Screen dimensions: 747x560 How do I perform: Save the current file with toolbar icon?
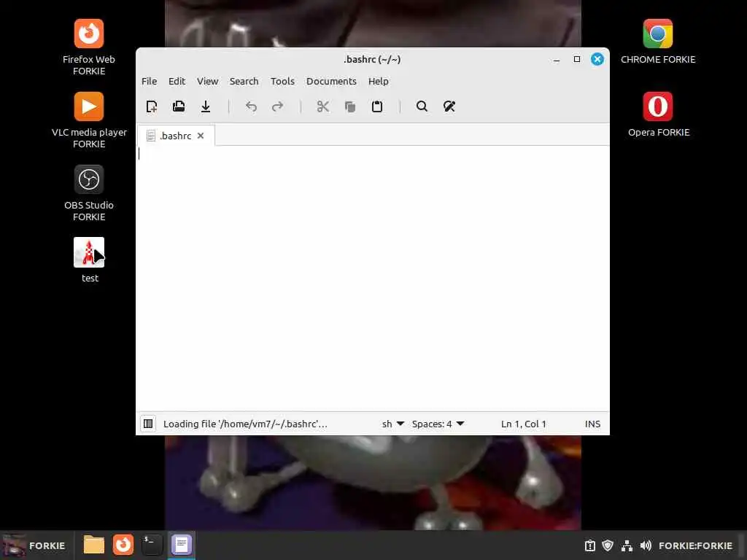tap(206, 106)
